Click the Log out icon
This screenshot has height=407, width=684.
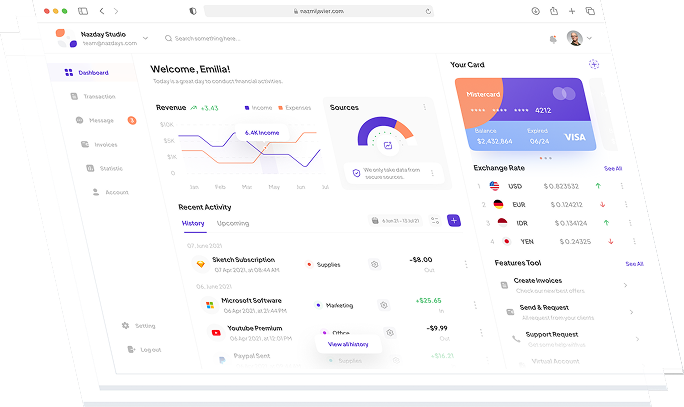click(x=131, y=349)
